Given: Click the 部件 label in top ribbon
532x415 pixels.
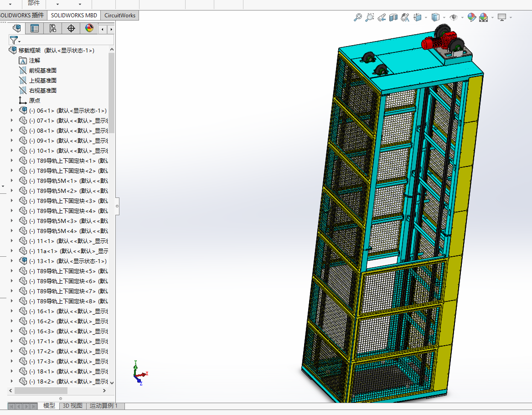Looking at the screenshot, I should click(34, 3).
